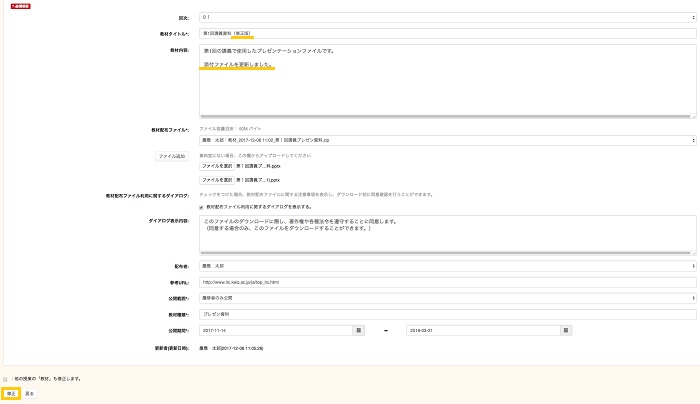
Task: Expand the 配布者 dropdown
Action: tap(447, 266)
